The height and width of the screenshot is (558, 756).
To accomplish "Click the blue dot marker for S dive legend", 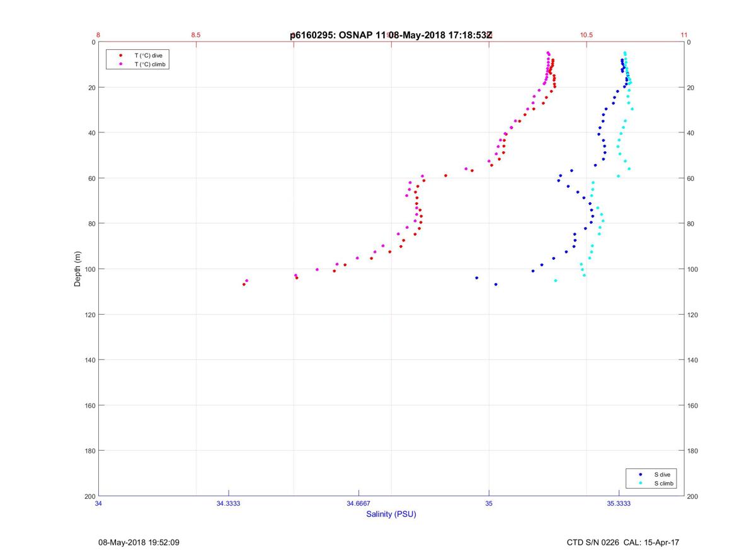I will [641, 474].
